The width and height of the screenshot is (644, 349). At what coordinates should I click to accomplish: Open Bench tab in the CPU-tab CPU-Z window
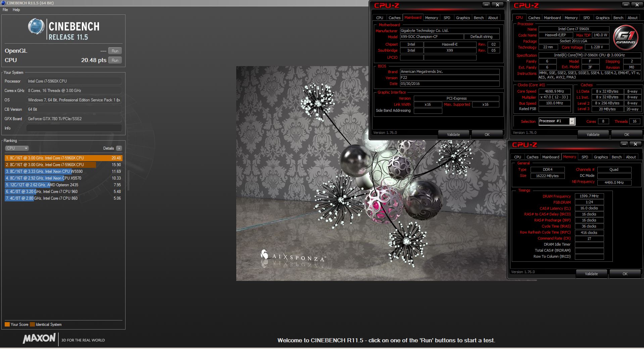click(618, 18)
